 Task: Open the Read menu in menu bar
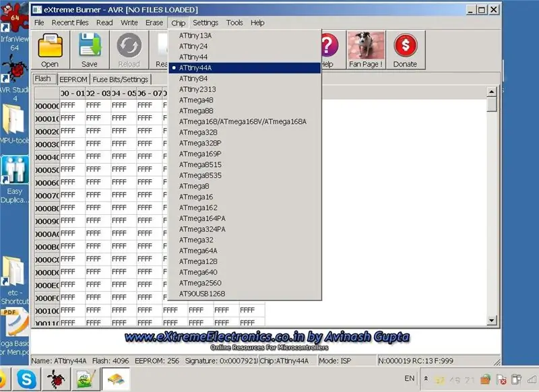(104, 23)
